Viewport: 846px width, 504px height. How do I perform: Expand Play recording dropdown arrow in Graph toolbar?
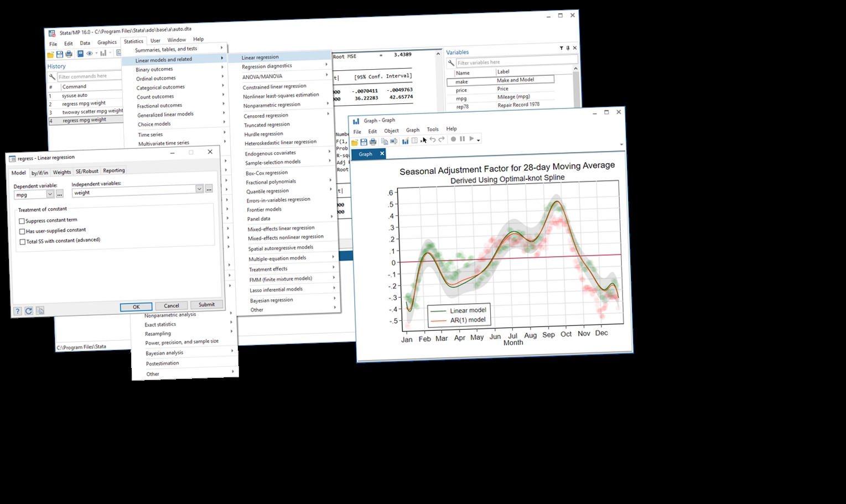click(x=478, y=139)
